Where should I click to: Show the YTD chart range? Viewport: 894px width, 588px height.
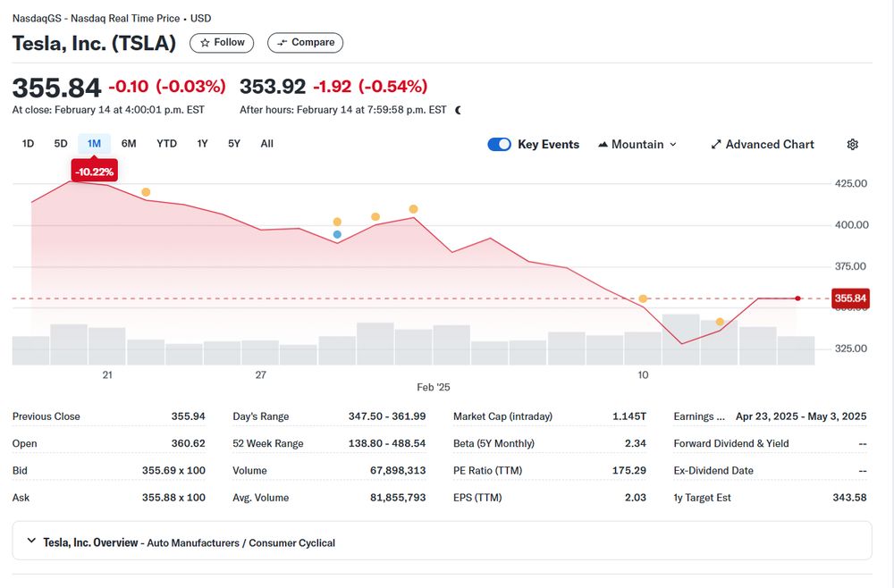pyautogui.click(x=166, y=144)
